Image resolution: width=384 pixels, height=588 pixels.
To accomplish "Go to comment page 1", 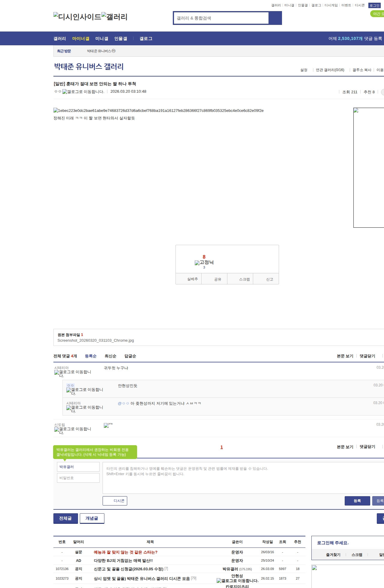I will pos(222,447).
